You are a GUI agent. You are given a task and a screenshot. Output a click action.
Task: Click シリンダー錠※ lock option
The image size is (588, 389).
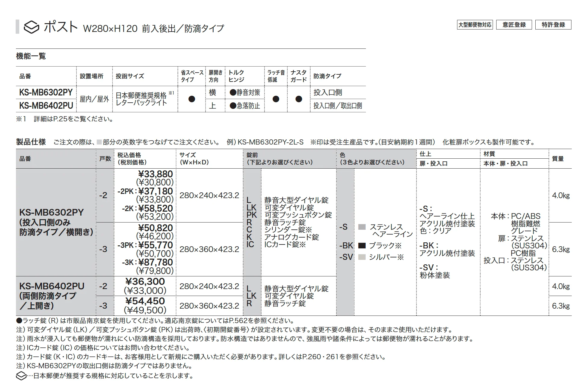(x=288, y=230)
